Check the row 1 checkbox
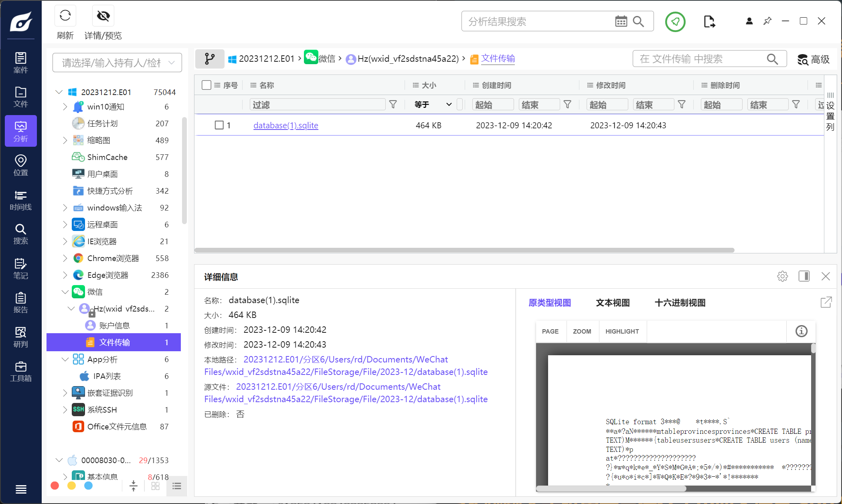The width and height of the screenshot is (842, 504). tap(219, 125)
